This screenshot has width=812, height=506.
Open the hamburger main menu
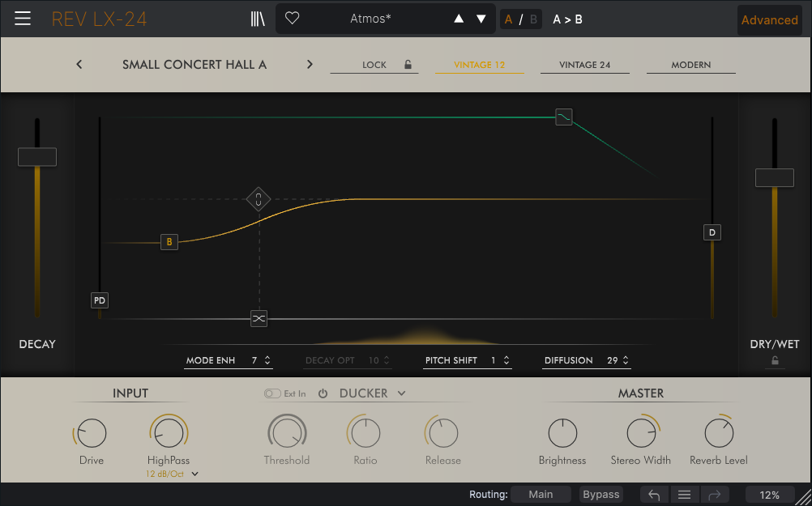pyautogui.click(x=23, y=19)
